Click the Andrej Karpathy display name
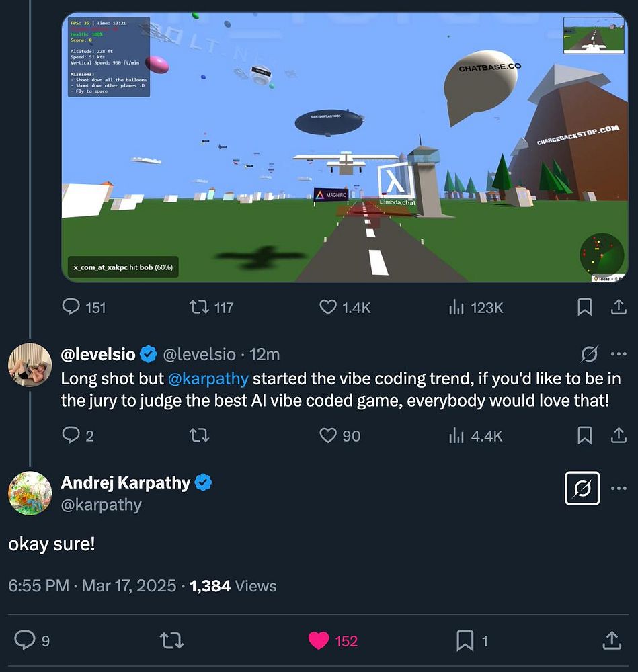 coord(126,482)
